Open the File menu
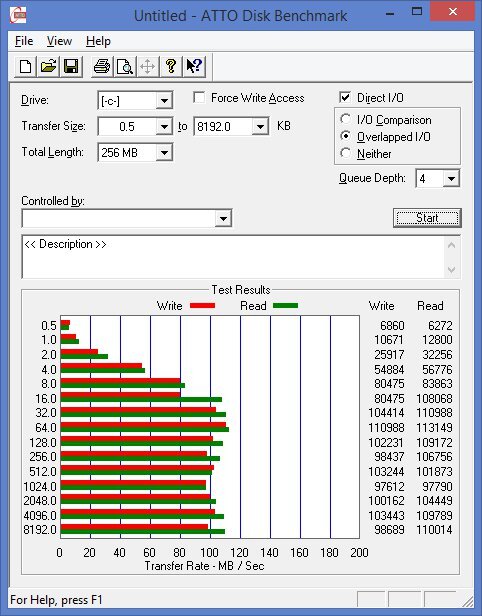The width and height of the screenshot is (482, 616). tap(24, 41)
